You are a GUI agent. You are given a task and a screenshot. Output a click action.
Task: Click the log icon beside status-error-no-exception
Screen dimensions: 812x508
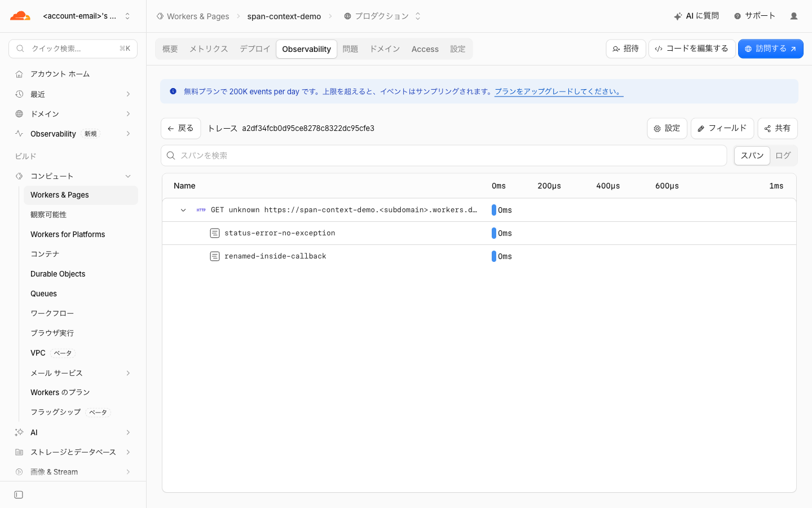tap(214, 233)
